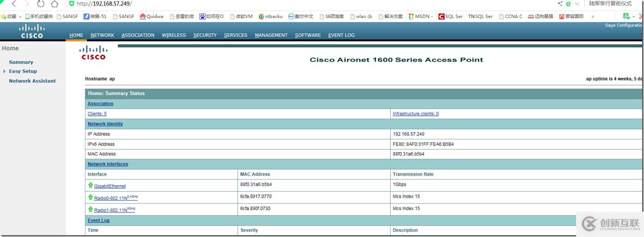Open the 神策-51 bookmark
The height and width of the screenshot is (237, 644).
click(x=95, y=16)
